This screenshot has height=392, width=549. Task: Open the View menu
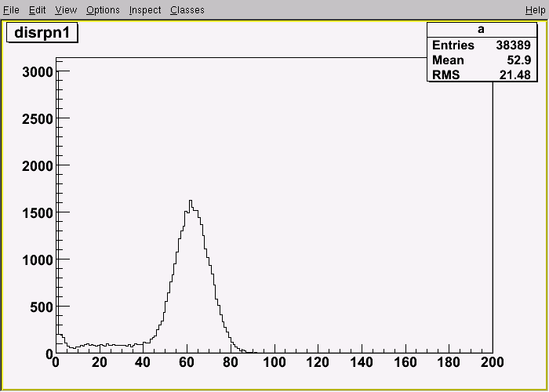click(x=66, y=10)
